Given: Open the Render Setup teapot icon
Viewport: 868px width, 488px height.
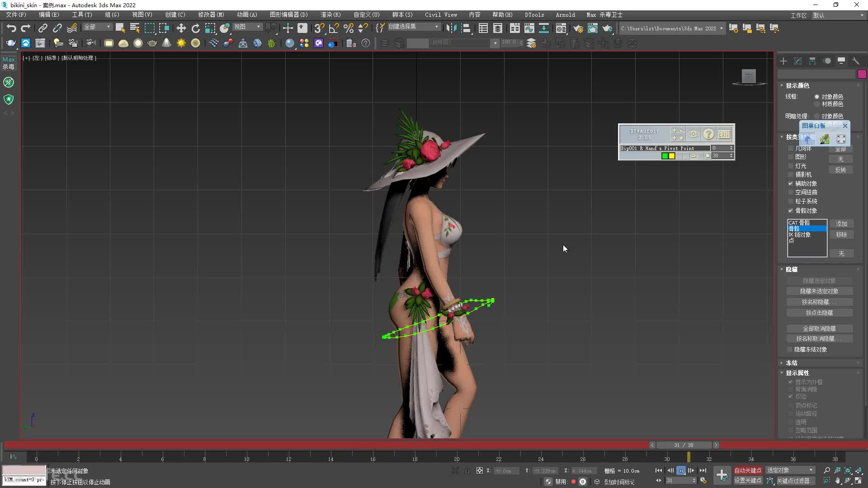Looking at the screenshot, I should [x=578, y=28].
